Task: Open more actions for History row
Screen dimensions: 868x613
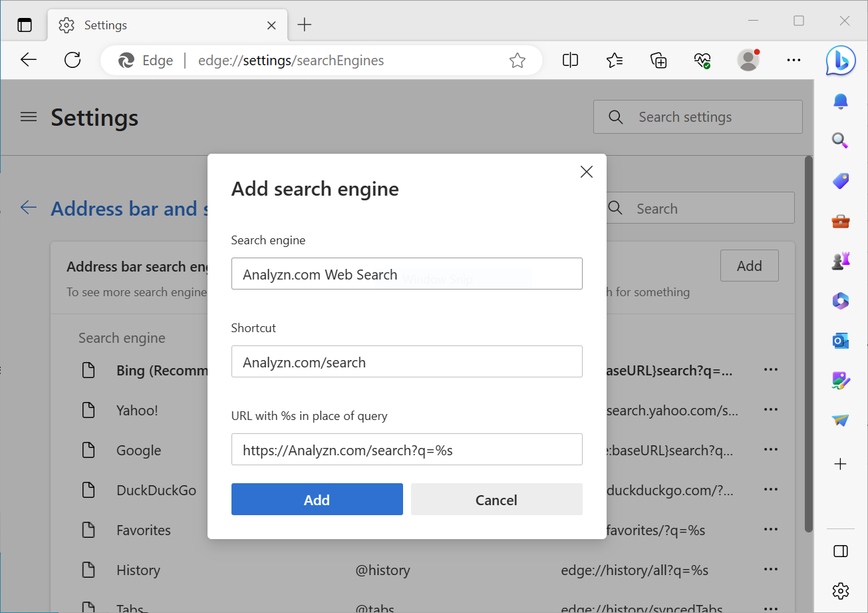Action: [771, 569]
